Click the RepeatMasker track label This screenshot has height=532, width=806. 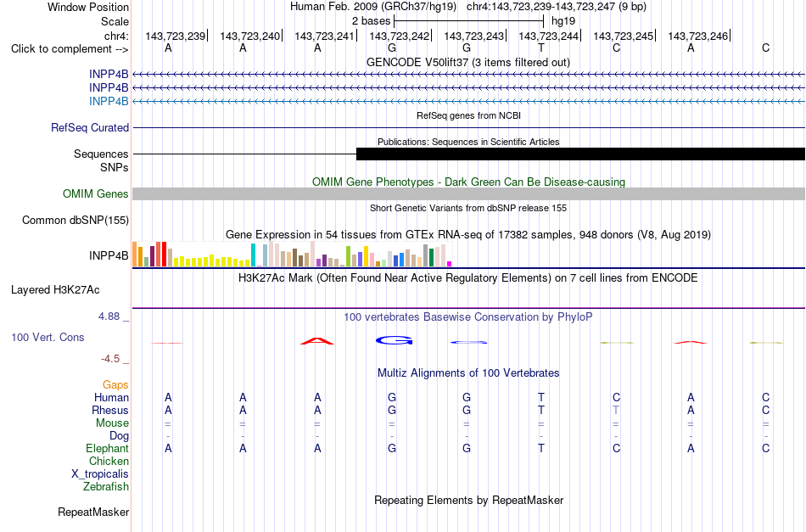93,512
